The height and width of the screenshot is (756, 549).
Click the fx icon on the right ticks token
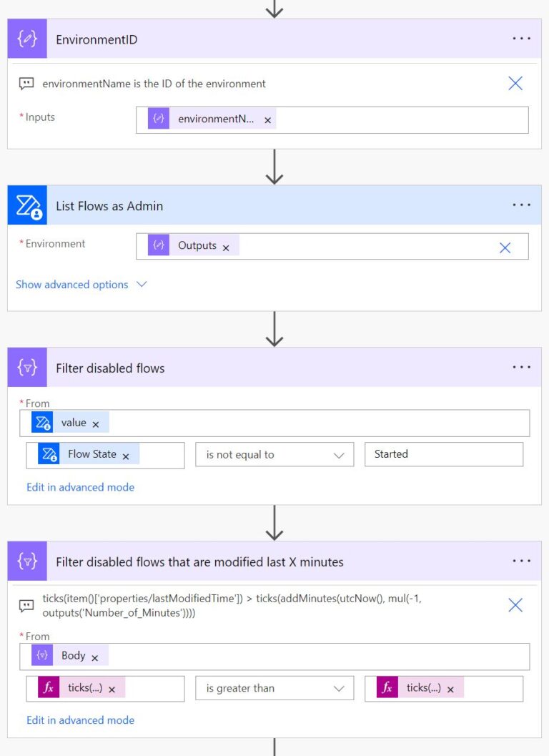tap(387, 688)
